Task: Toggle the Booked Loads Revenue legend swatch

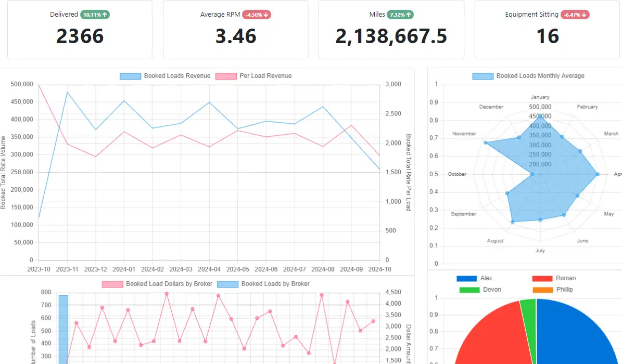Action: pos(131,76)
